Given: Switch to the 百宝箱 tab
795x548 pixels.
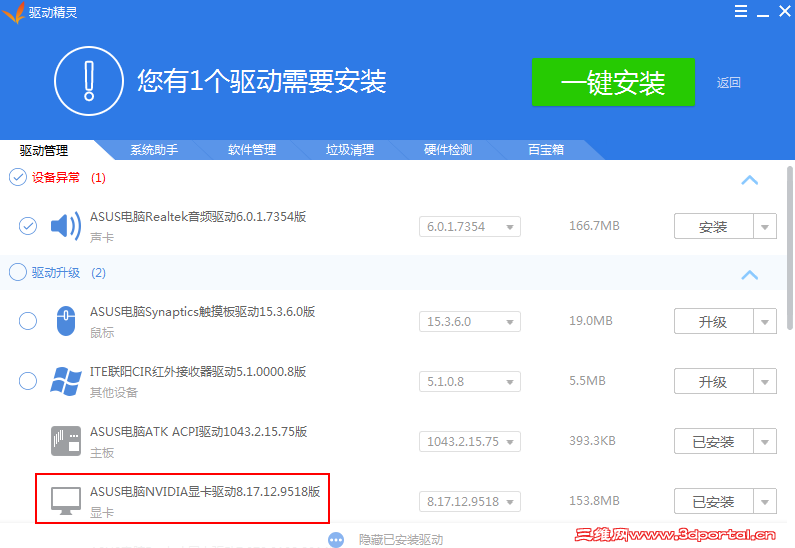Looking at the screenshot, I should (x=546, y=150).
